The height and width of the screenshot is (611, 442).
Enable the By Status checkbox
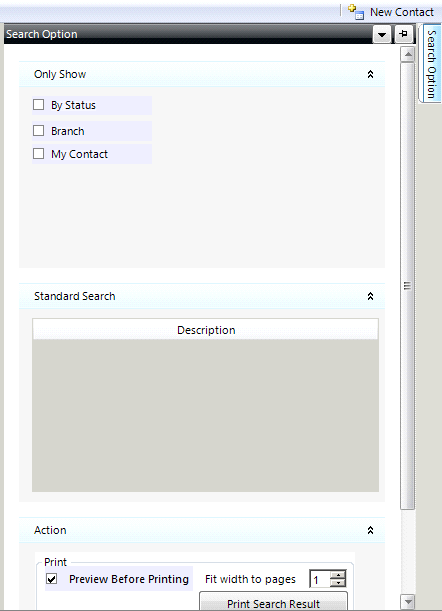click(x=39, y=104)
